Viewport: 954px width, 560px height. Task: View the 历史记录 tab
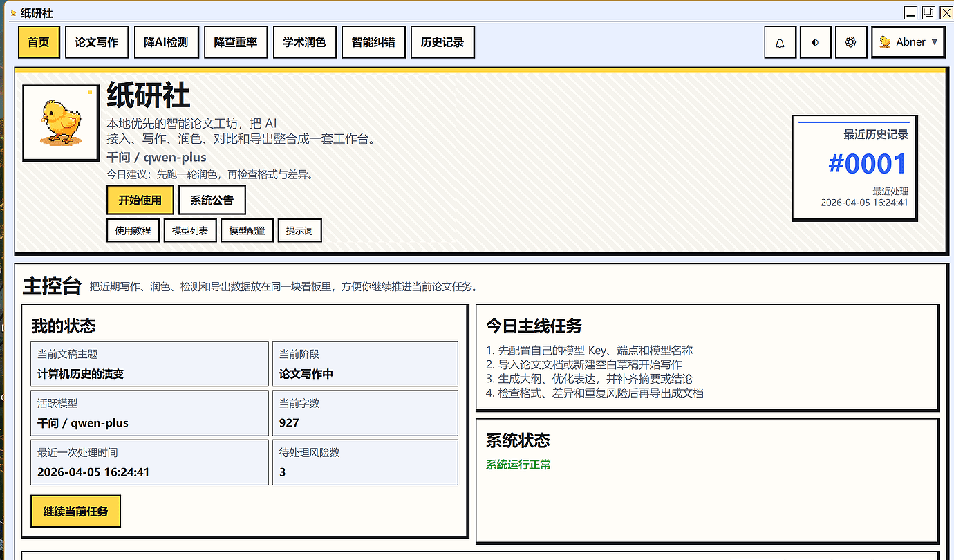click(x=442, y=42)
